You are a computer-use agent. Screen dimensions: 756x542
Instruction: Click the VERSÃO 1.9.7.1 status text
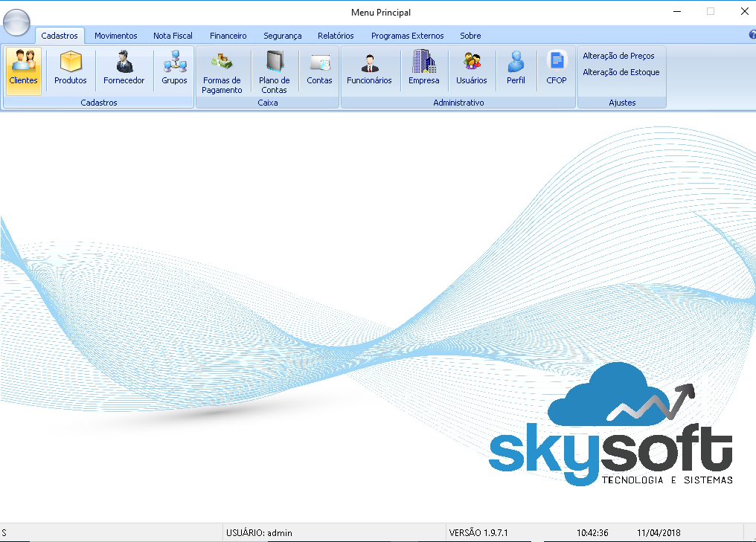[x=478, y=533]
